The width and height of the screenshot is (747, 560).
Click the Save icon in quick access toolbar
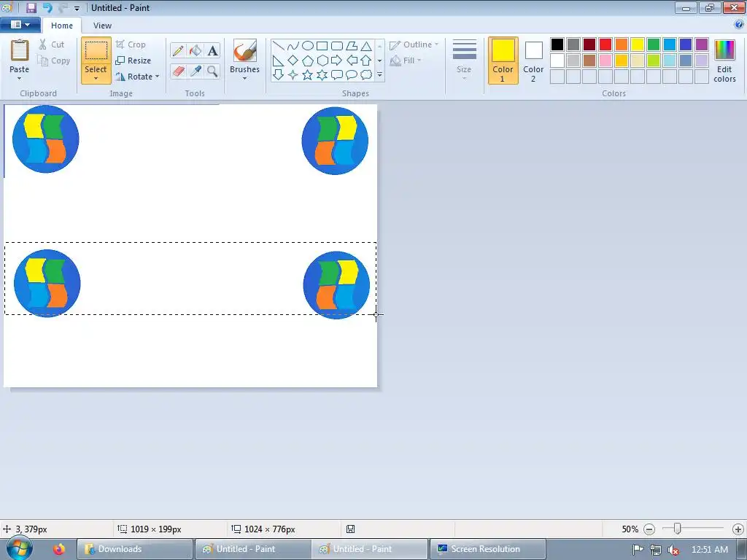click(31, 7)
